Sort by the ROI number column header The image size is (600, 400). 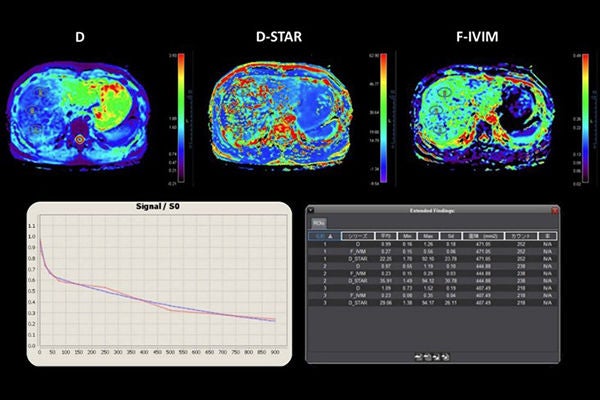click(x=324, y=236)
